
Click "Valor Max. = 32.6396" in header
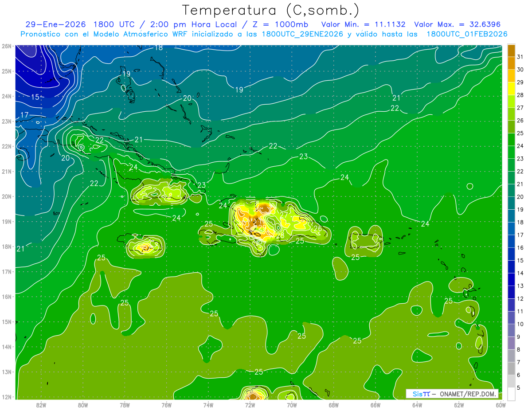point(458,24)
